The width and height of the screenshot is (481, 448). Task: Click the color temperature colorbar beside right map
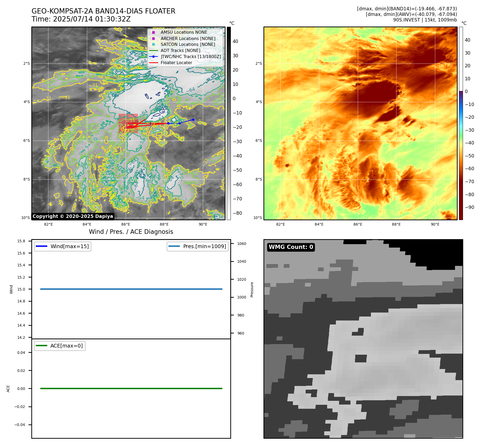click(461, 123)
